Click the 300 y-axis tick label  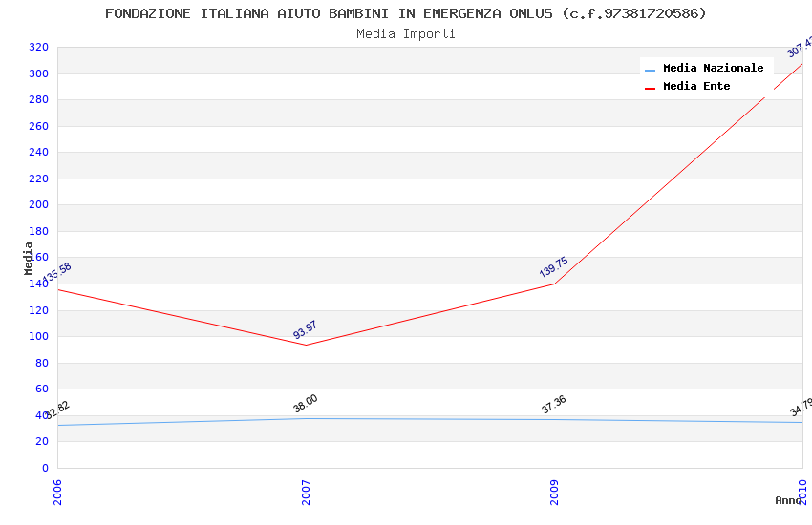(x=38, y=73)
